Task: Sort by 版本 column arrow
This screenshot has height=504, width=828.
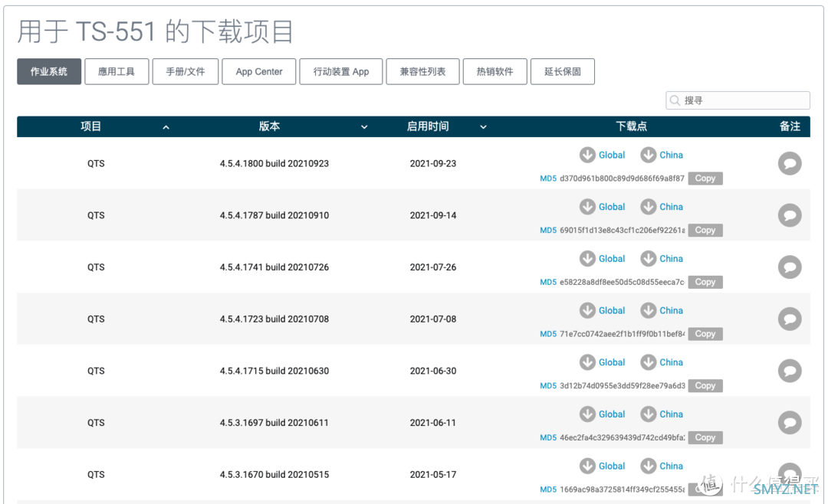Action: 364,127
